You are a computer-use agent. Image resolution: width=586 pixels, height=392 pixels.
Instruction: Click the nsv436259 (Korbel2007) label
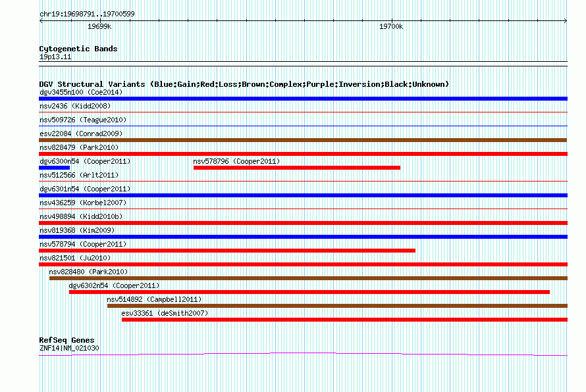pos(83,203)
